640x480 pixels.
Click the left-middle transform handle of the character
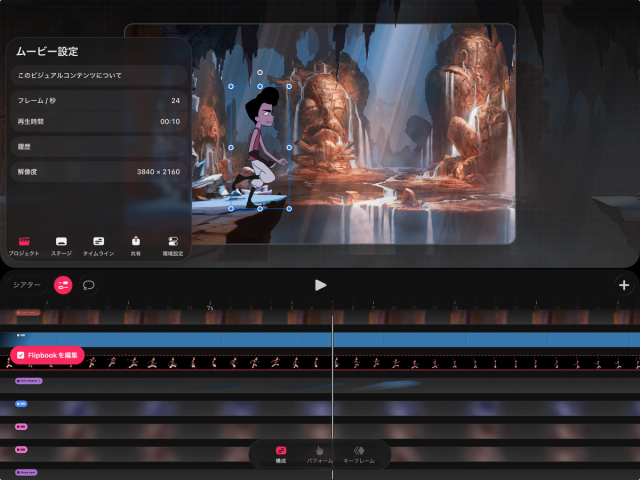pyautogui.click(x=231, y=147)
